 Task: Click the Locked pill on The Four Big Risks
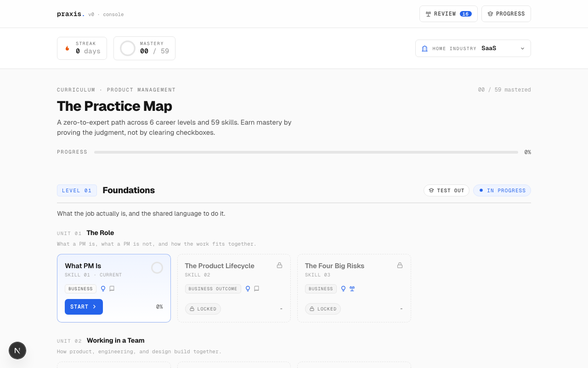coord(323,309)
